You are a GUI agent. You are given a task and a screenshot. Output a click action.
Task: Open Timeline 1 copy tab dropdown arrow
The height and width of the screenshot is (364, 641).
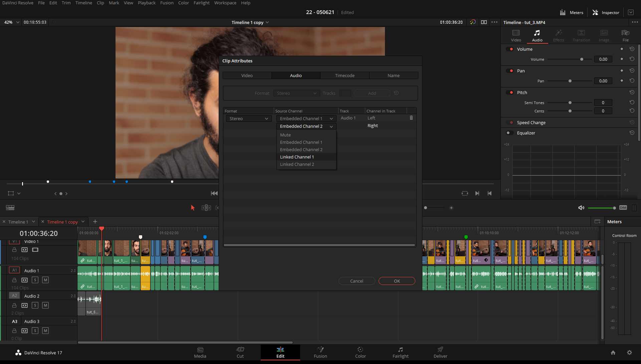pos(83,222)
